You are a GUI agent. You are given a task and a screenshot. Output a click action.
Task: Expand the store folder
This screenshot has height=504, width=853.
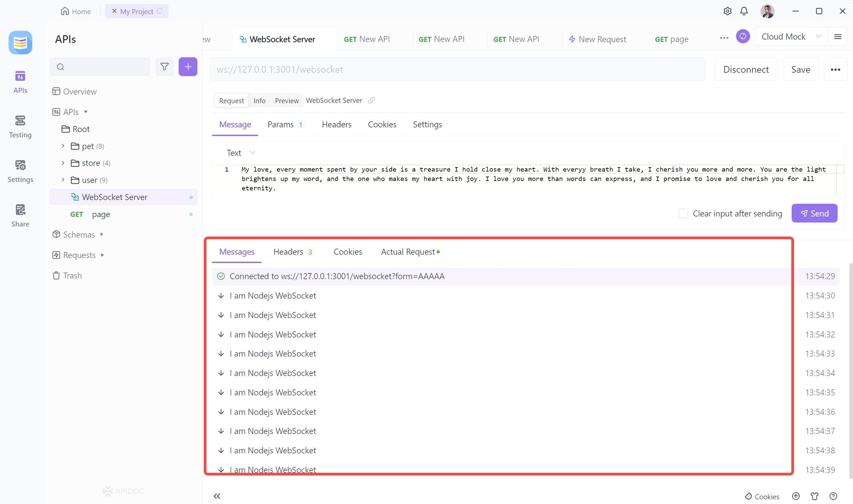click(63, 163)
